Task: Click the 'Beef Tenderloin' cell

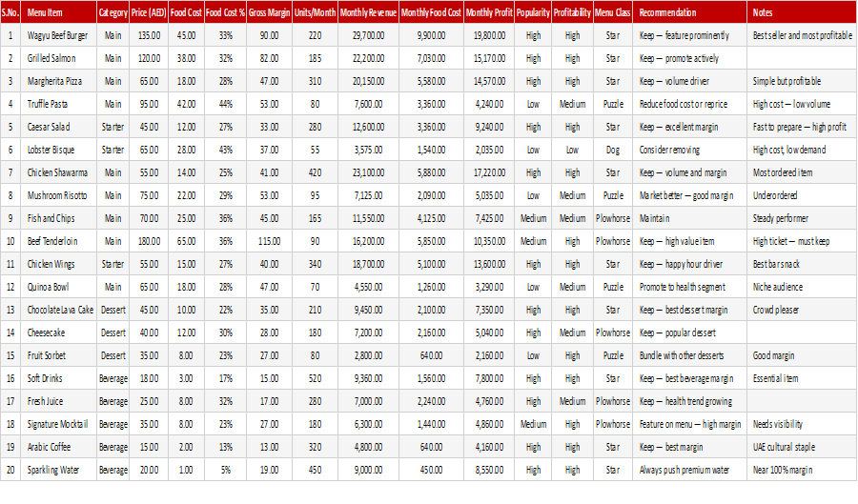Action: 58,241
